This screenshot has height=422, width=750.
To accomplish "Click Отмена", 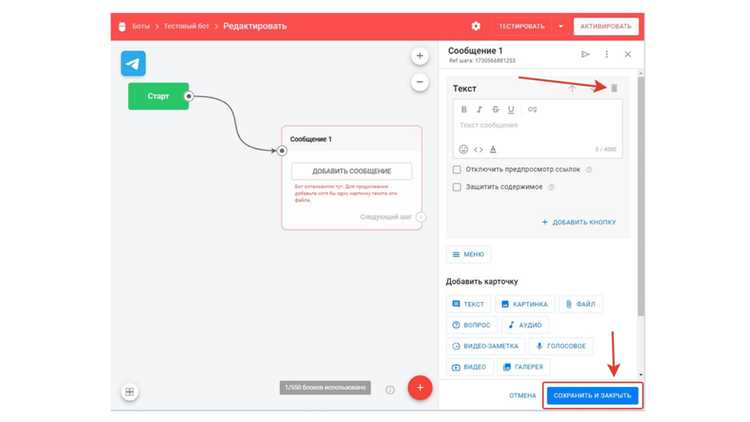I will [522, 396].
